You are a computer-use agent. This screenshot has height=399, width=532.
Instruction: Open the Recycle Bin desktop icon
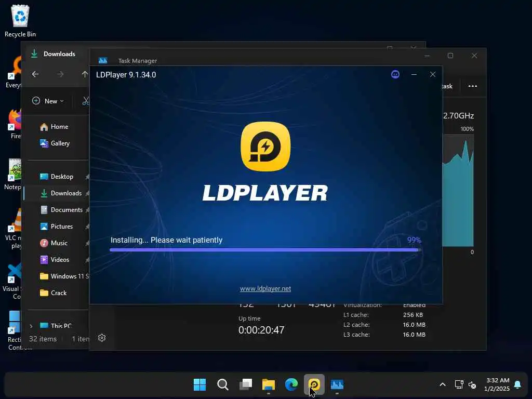[x=20, y=21]
